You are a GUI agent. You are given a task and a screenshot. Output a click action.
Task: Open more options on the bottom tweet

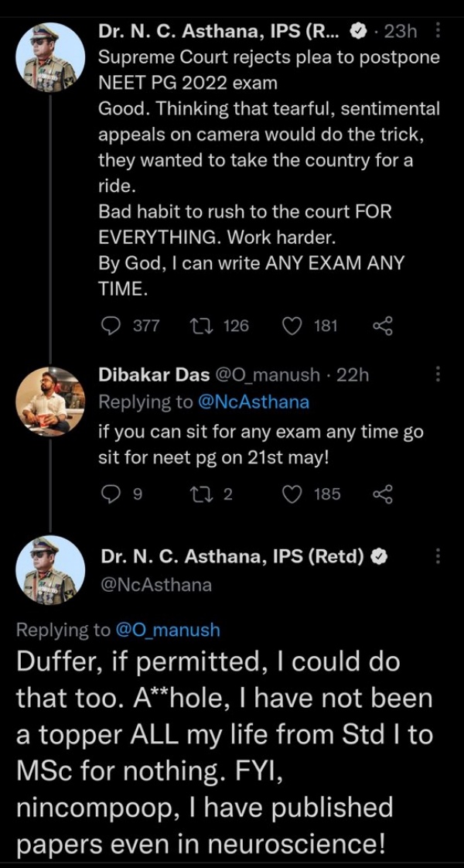click(438, 556)
